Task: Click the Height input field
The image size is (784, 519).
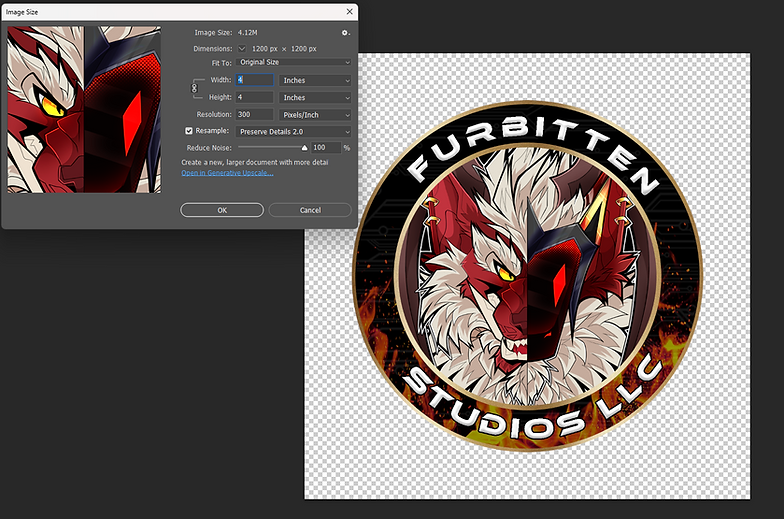Action: coord(254,98)
